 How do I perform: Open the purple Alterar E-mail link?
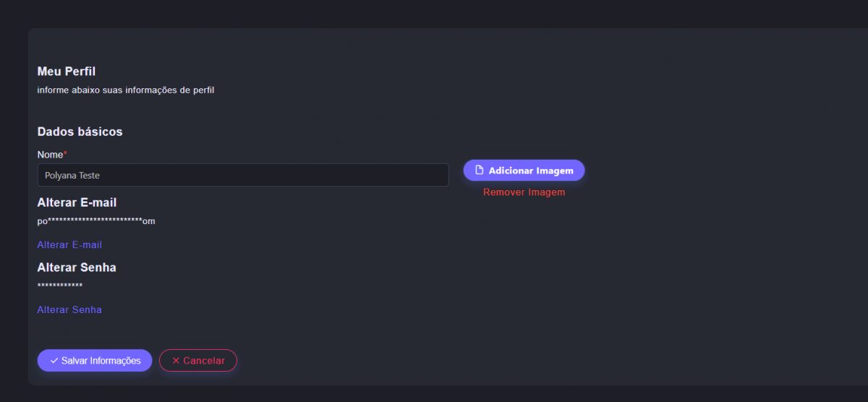69,245
